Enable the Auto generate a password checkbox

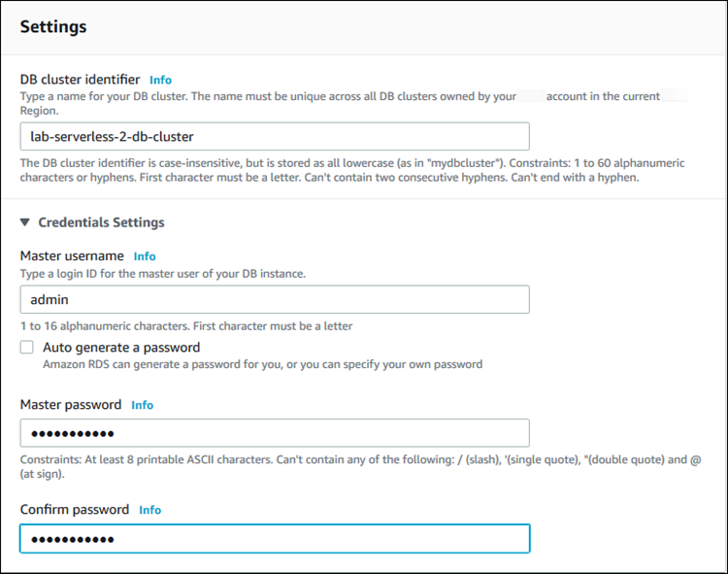pos(27,348)
